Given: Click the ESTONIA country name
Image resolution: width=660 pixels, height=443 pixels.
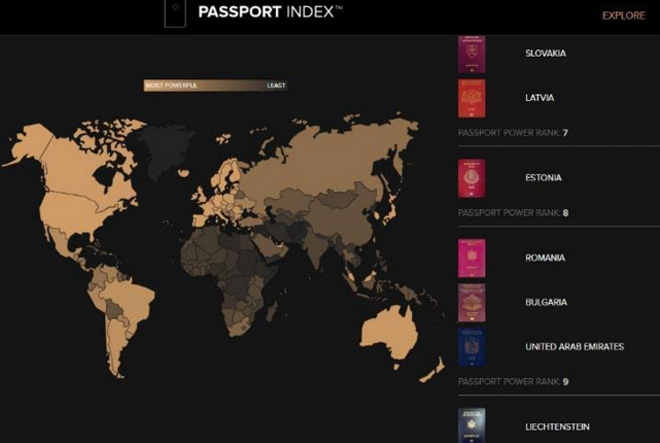Looking at the screenshot, I should click(543, 178).
